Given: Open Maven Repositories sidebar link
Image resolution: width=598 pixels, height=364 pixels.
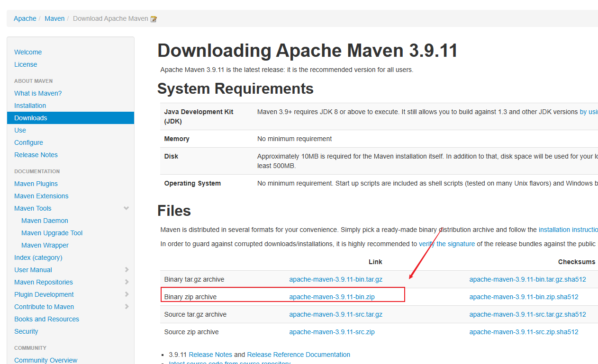Looking at the screenshot, I should click(x=44, y=282).
